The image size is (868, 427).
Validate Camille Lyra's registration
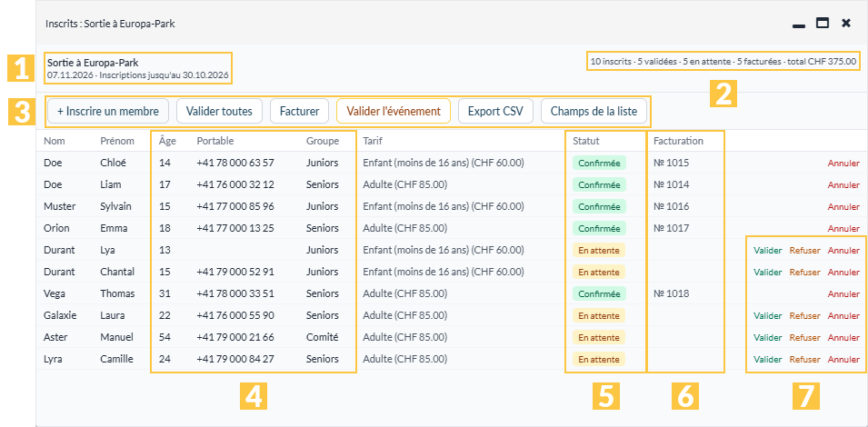[x=767, y=360]
